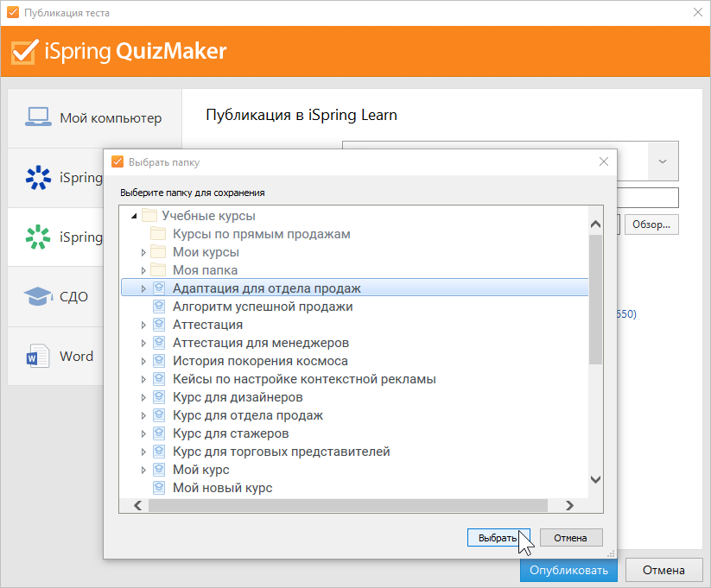The height and width of the screenshot is (588, 711).
Task: Click the Word document icon
Action: [38, 356]
